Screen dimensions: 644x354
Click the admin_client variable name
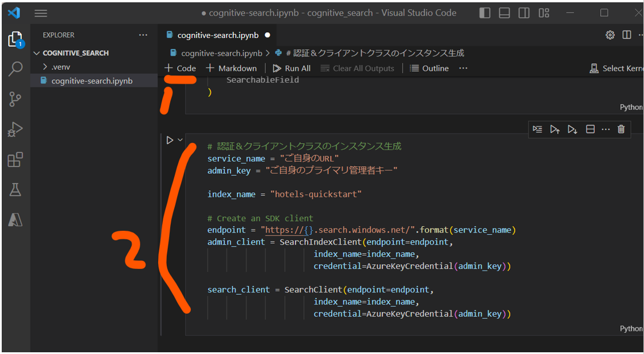coord(236,242)
